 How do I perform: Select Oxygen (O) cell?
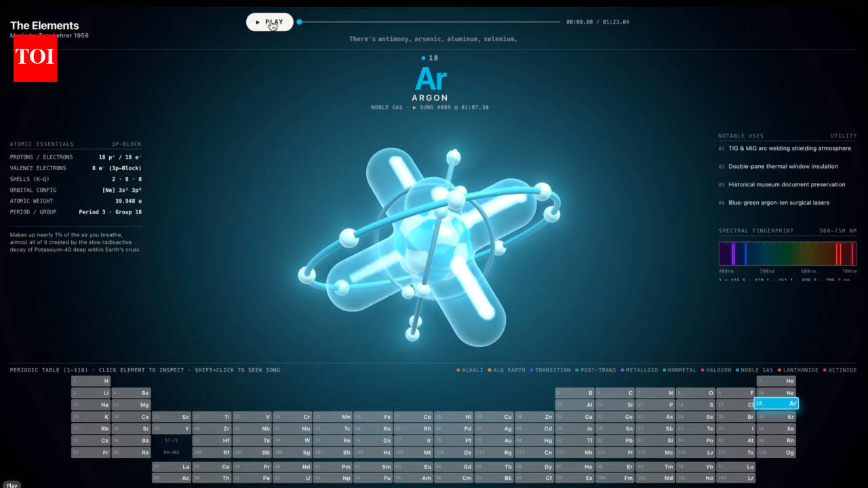(x=696, y=393)
